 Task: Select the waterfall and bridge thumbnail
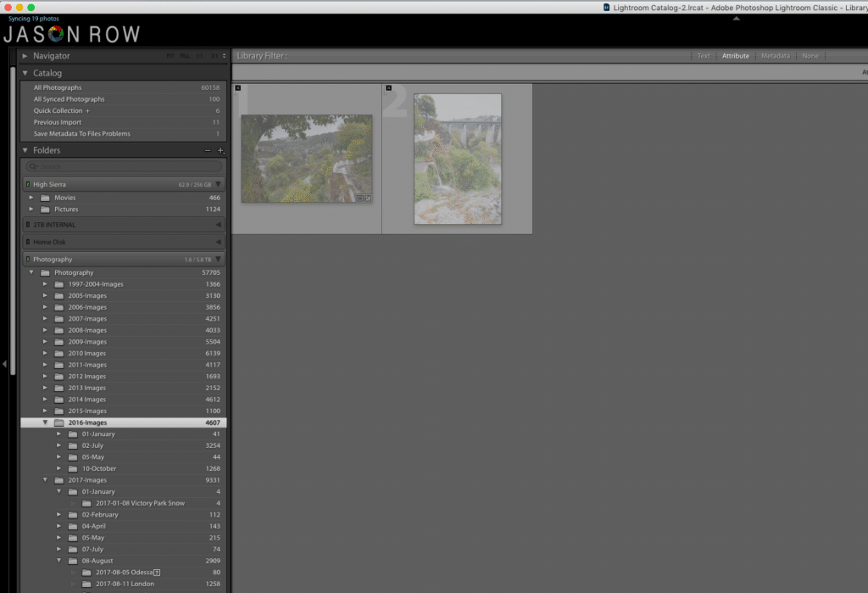click(458, 159)
